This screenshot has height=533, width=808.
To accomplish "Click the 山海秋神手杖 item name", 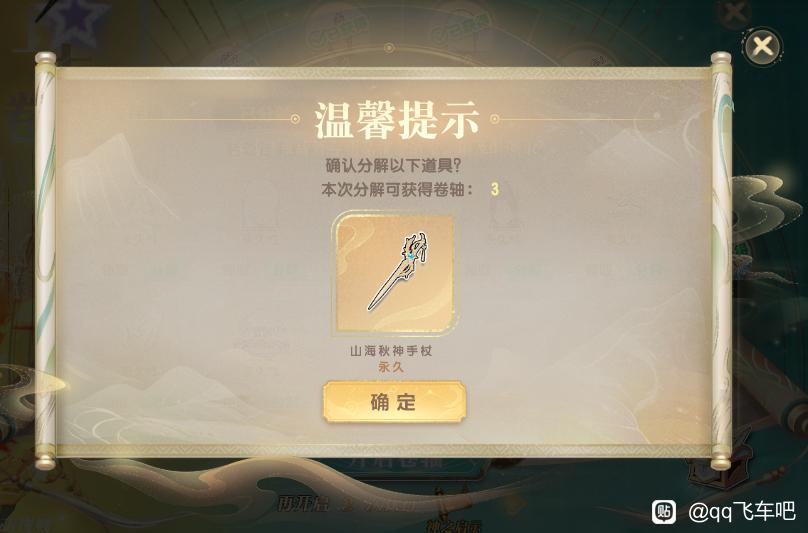I will pos(391,352).
